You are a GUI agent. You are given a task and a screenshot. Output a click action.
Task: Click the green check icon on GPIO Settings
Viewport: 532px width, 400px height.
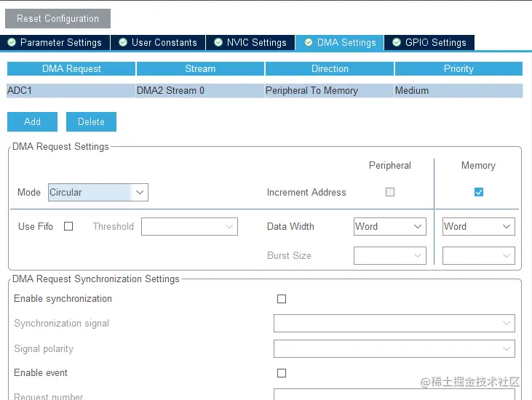point(397,42)
